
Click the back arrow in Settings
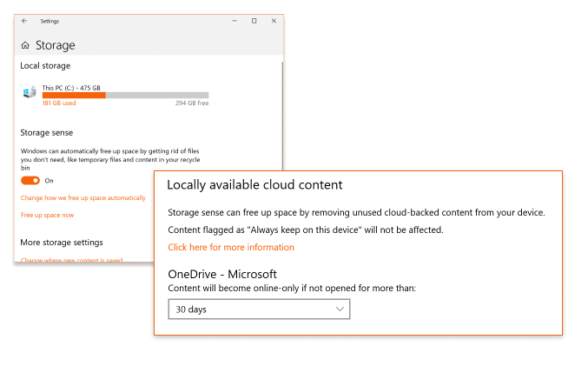click(x=24, y=21)
